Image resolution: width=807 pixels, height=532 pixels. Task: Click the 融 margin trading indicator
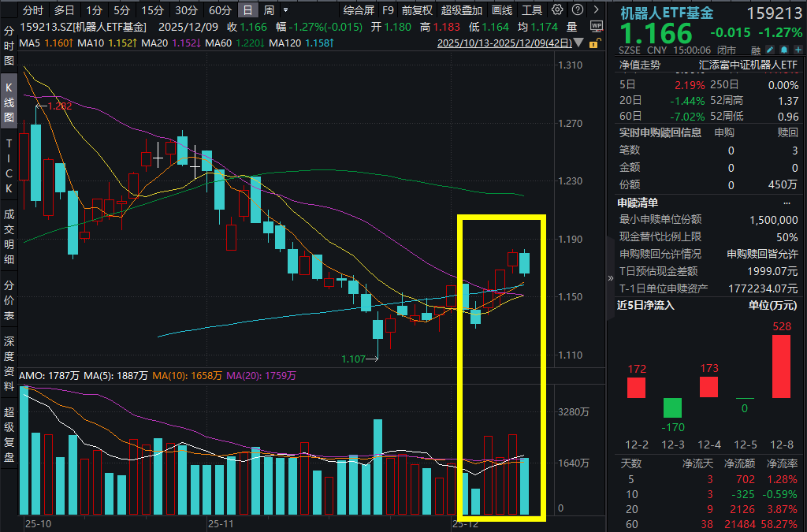click(755, 49)
